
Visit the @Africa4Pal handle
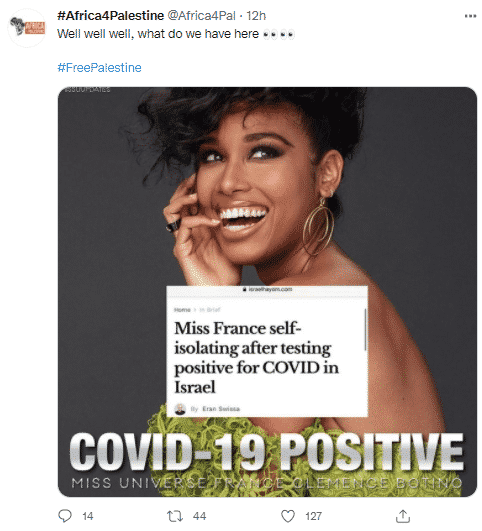coord(202,16)
